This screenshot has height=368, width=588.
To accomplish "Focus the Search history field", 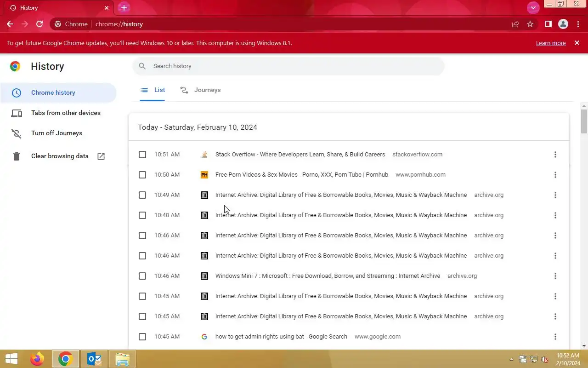I will click(288, 66).
